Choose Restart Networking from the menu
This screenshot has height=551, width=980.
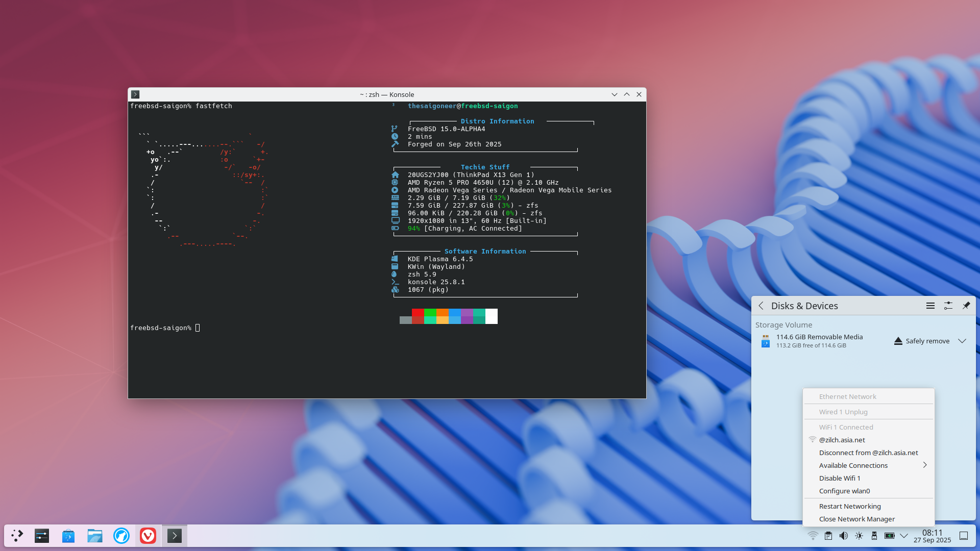[x=850, y=506]
